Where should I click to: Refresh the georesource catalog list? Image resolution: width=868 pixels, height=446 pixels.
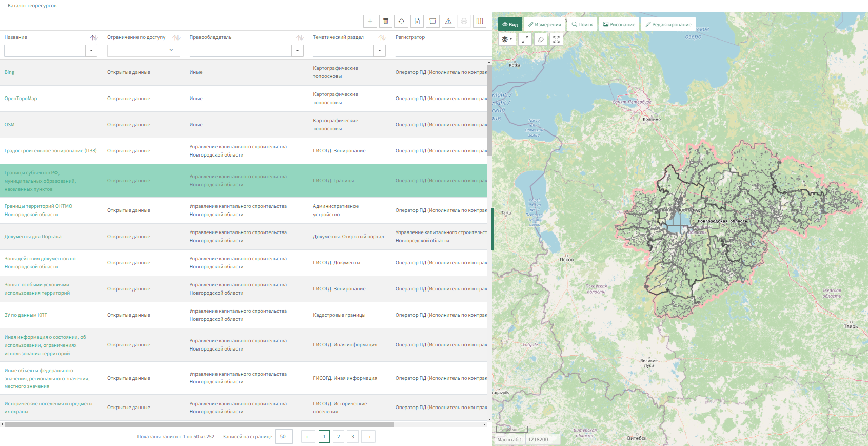point(401,21)
